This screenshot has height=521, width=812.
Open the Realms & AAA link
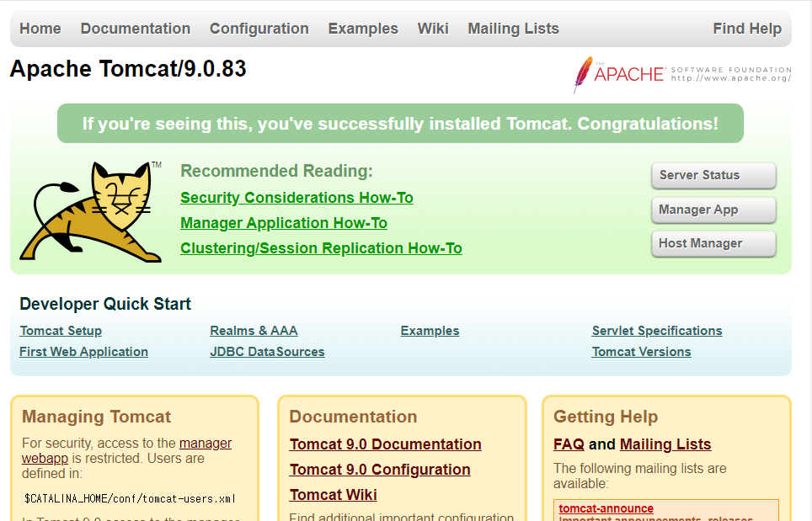click(254, 331)
